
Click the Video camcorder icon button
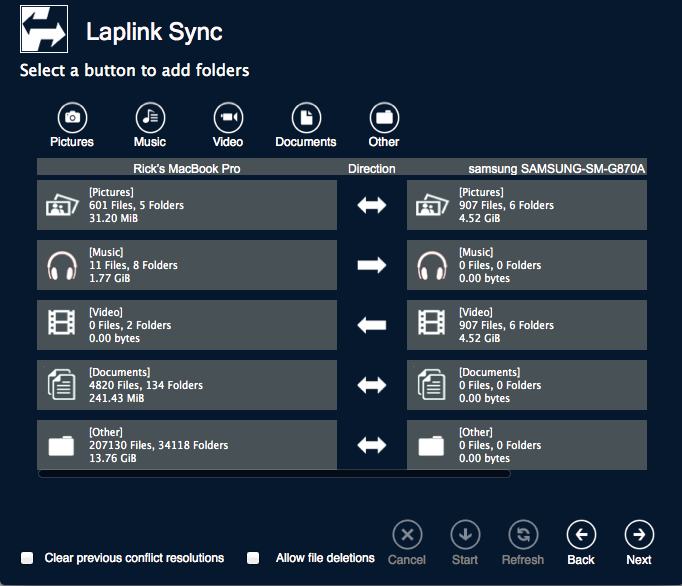(x=228, y=117)
